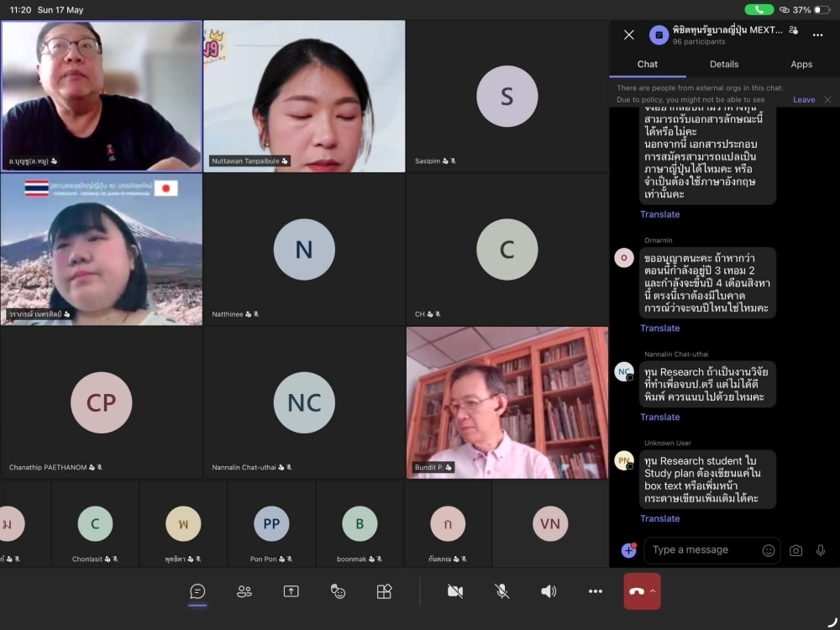Select the อ.บุญชู video tile
Image resolution: width=840 pixels, height=630 pixels.
click(102, 97)
